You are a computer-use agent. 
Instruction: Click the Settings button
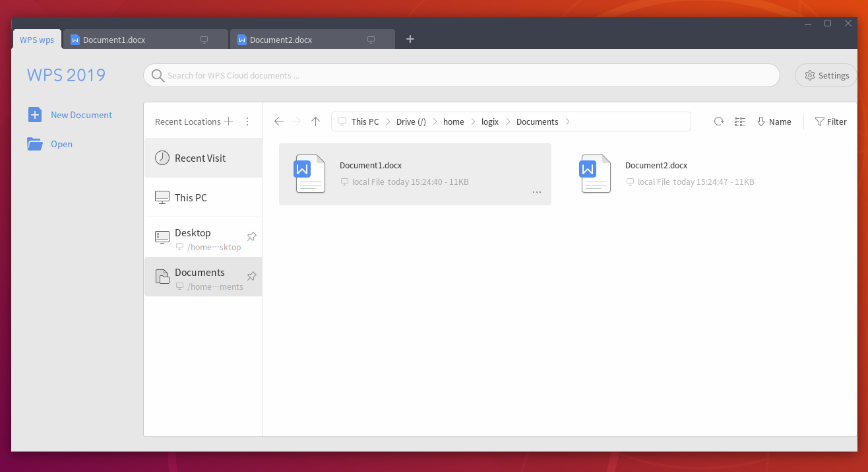[x=826, y=75]
